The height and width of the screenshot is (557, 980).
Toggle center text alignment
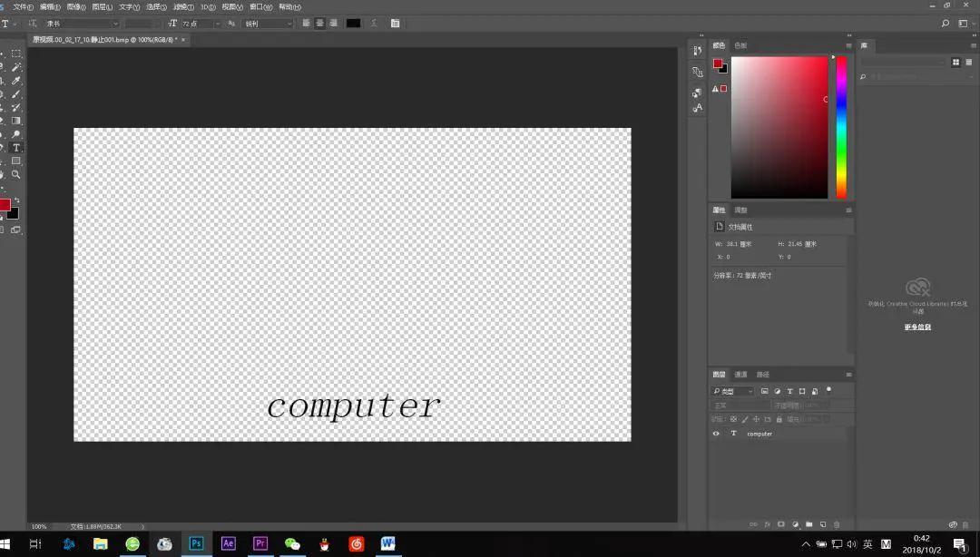point(319,24)
